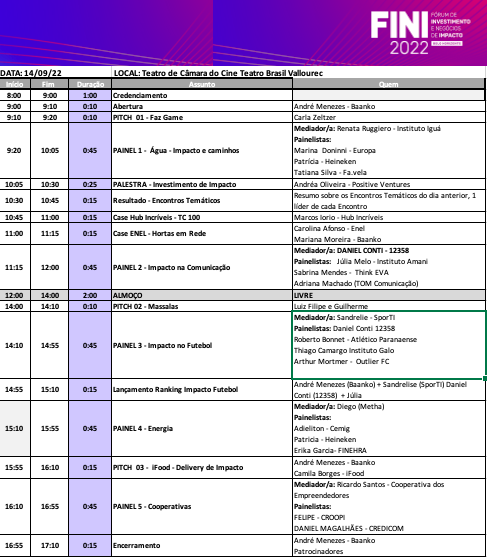Click the shaded 15:10 start time cell

[x=15, y=428]
